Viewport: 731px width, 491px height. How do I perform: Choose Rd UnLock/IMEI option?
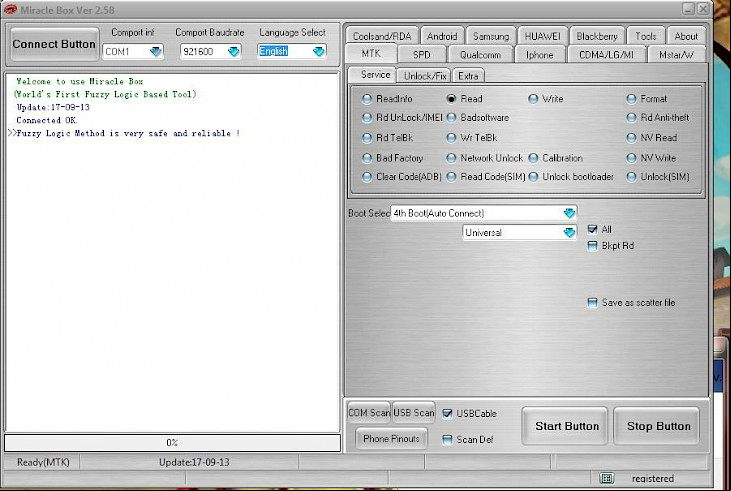(x=402, y=118)
